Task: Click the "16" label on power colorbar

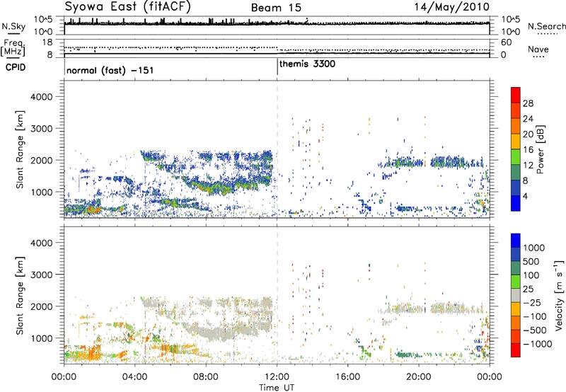Action: [x=528, y=150]
